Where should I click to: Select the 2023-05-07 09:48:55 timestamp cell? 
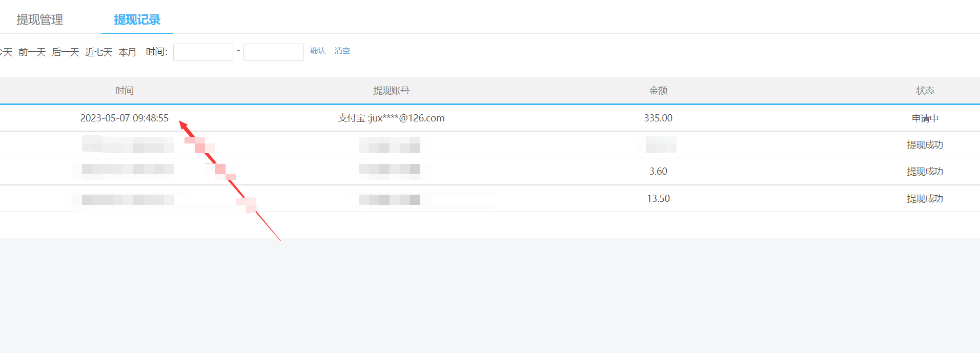pyautogui.click(x=125, y=118)
